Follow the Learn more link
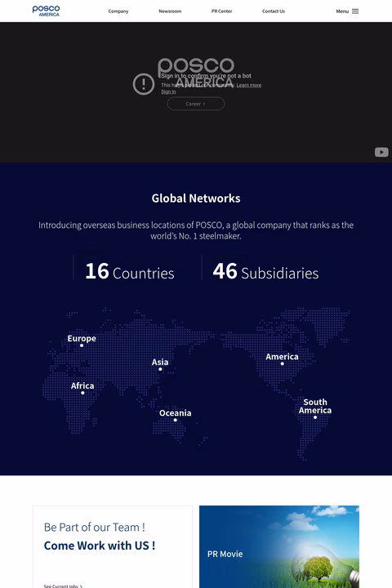The image size is (392, 588). pos(249,85)
